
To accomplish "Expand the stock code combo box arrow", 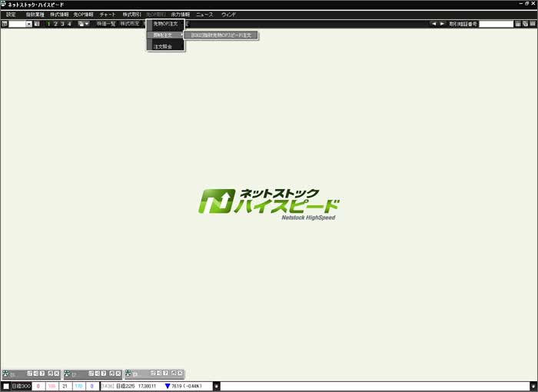I will [x=29, y=24].
